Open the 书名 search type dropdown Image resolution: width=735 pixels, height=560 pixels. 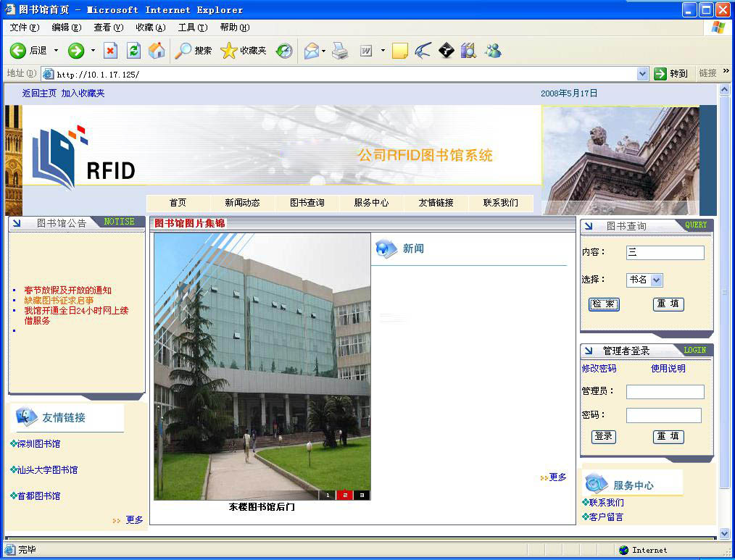point(657,280)
